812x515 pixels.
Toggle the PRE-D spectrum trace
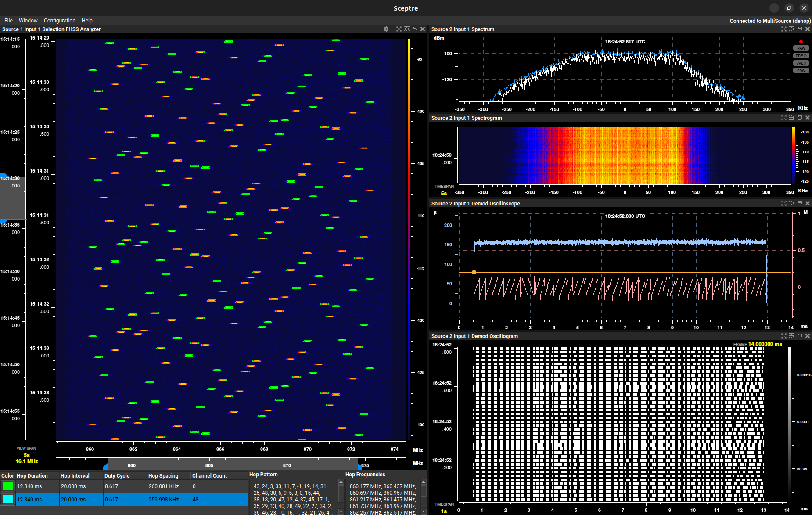point(801,56)
